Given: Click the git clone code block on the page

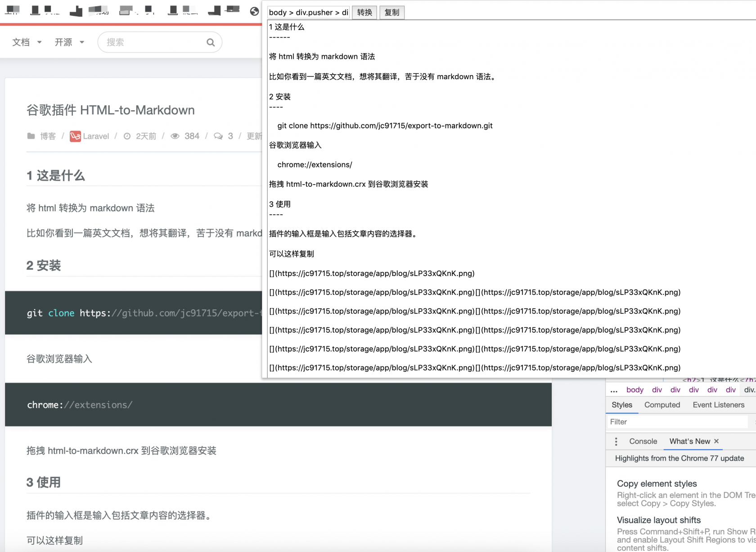Looking at the screenshot, I should point(134,313).
